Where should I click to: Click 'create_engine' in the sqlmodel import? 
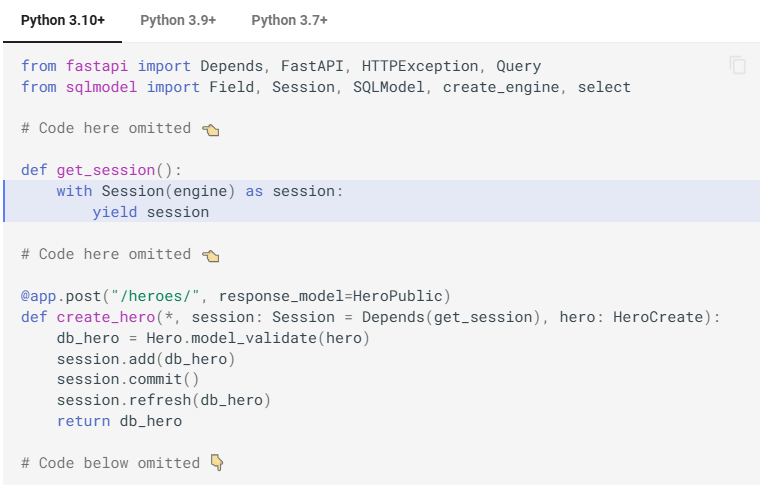501,87
